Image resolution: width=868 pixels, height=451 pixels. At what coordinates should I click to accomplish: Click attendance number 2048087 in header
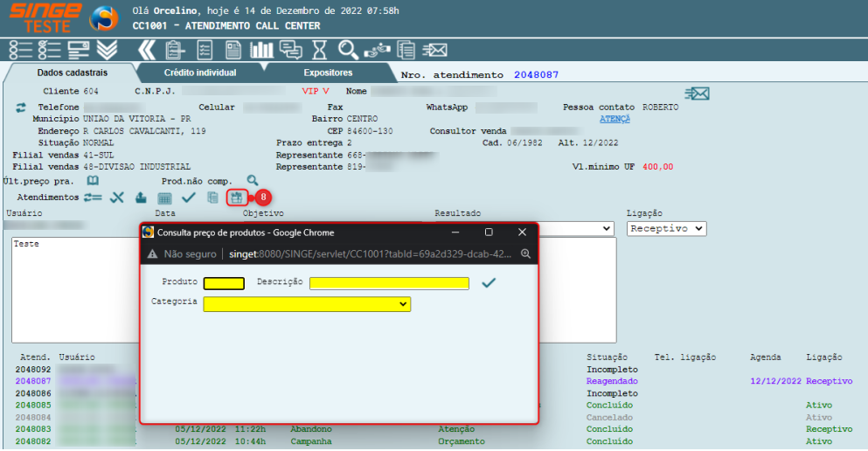point(536,74)
